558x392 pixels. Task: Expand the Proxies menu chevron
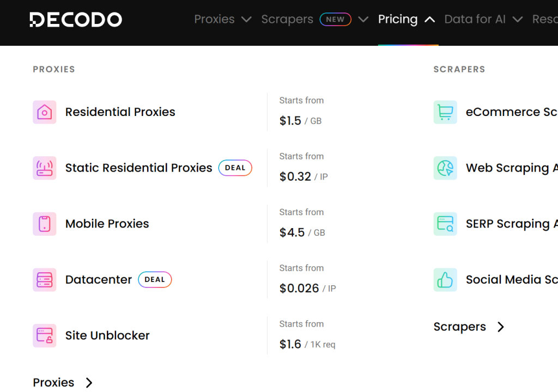[x=246, y=20]
